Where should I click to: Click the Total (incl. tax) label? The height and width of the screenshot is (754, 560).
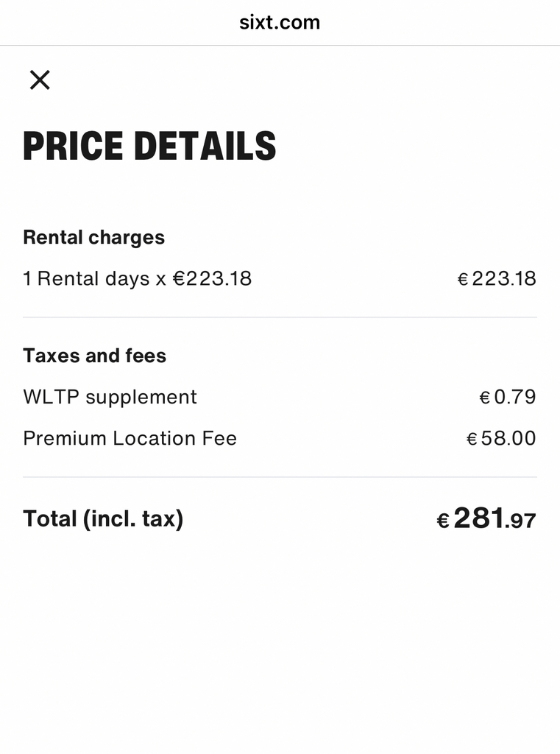pyautogui.click(x=103, y=519)
